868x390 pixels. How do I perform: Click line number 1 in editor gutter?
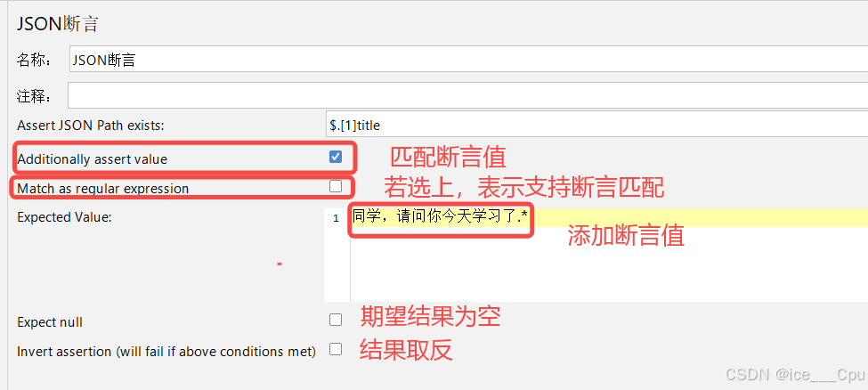(x=336, y=218)
